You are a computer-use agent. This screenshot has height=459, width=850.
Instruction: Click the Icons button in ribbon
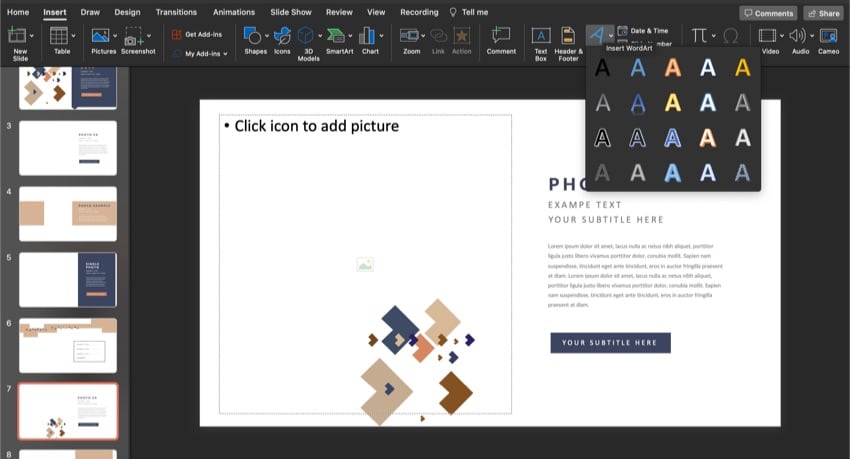(x=282, y=36)
